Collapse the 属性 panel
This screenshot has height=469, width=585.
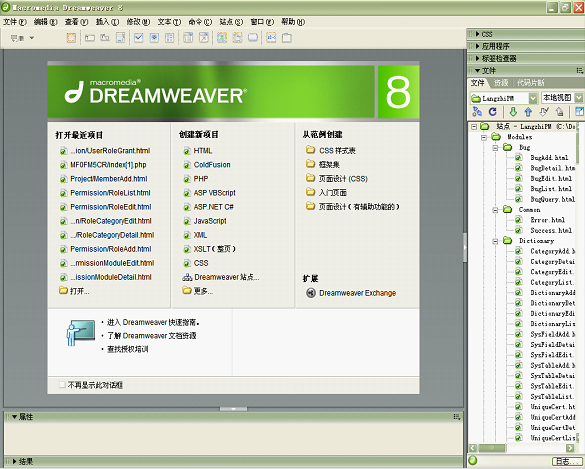15,417
